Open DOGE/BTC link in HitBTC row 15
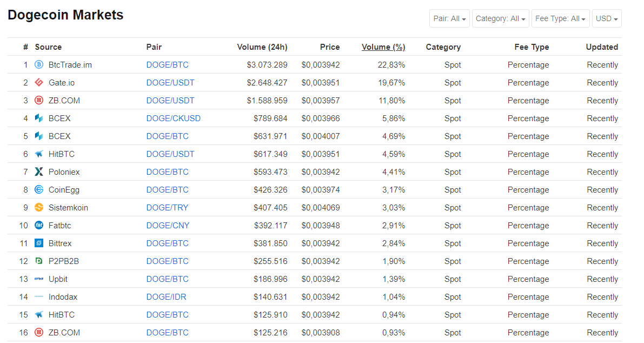Viewport: 644px width, 343px height. (167, 315)
